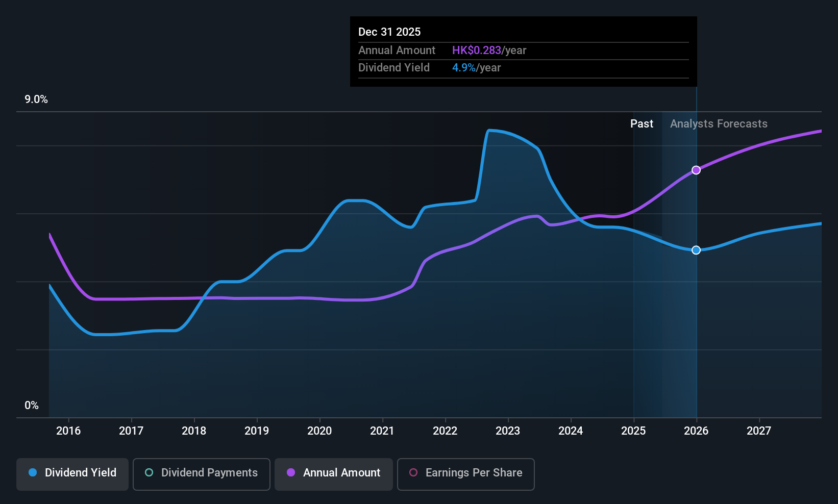Image resolution: width=838 pixels, height=504 pixels.
Task: Click the purple Annual Amount legend dot
Action: [x=291, y=472]
